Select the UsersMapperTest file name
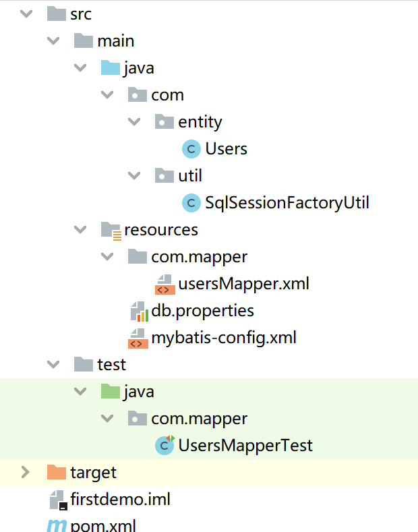The image size is (418, 532). pos(245,446)
